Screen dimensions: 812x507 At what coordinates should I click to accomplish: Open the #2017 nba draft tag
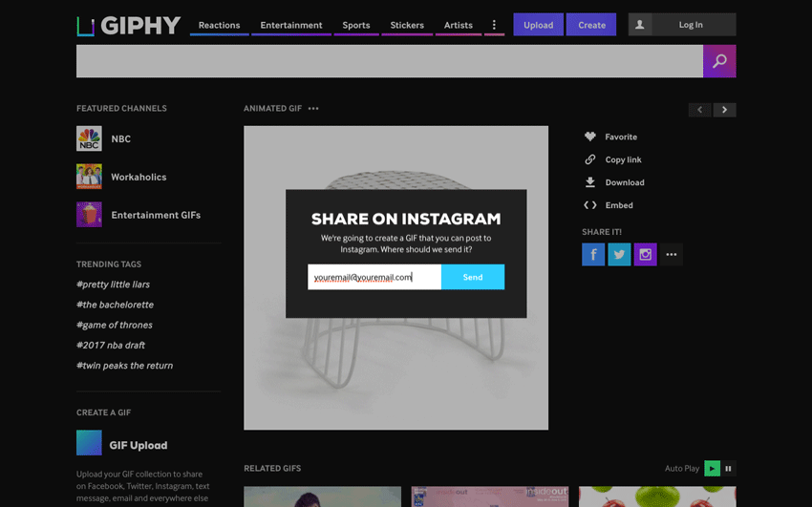[111, 345]
